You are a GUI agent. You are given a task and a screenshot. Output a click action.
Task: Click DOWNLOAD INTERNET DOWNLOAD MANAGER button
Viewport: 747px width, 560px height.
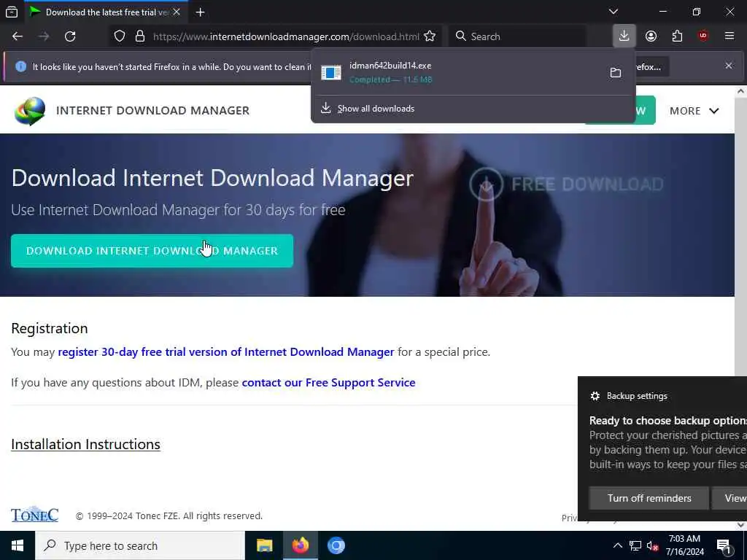point(152,251)
